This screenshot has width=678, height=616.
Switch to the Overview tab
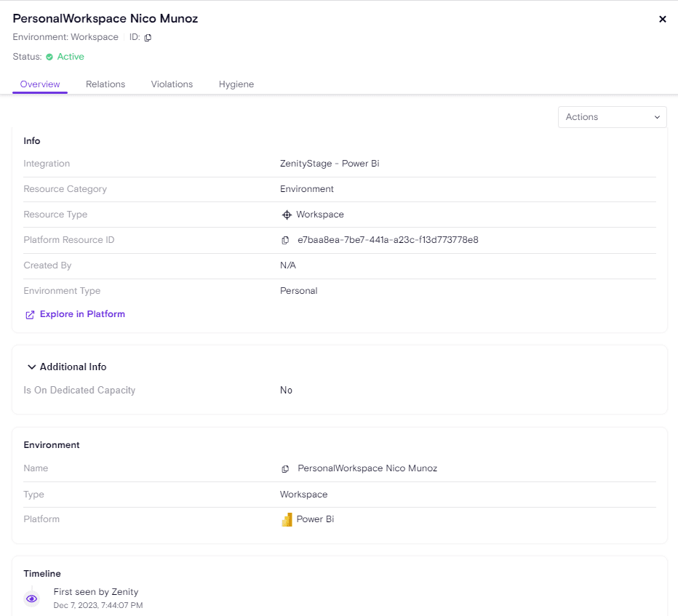click(40, 84)
